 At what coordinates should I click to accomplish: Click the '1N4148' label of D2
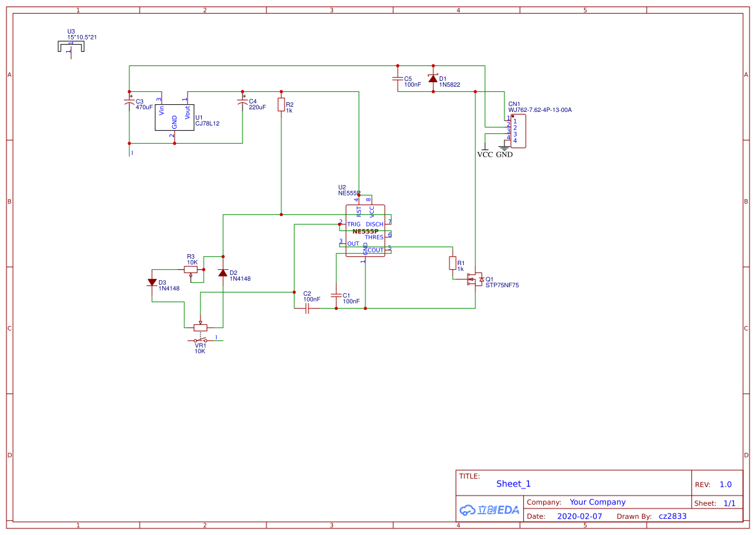tap(240, 279)
